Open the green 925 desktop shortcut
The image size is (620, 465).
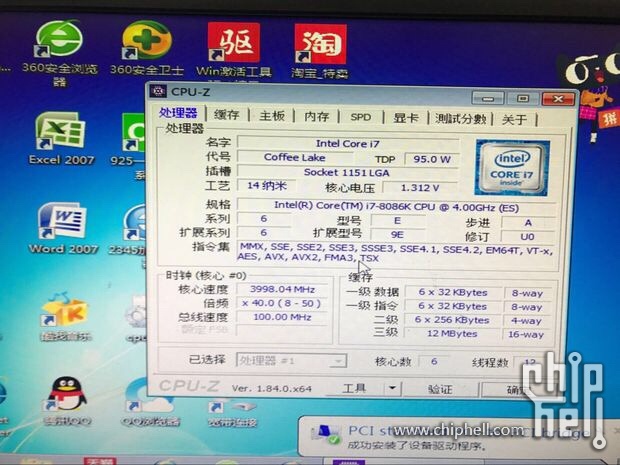point(134,133)
